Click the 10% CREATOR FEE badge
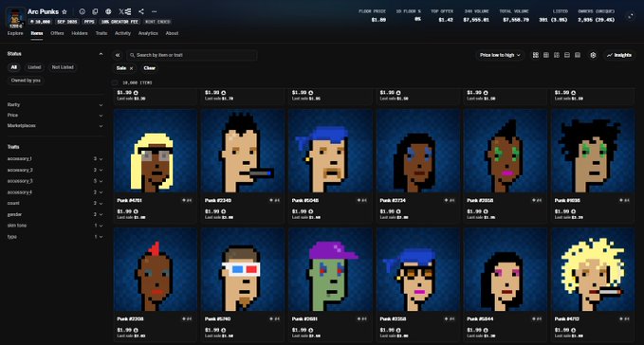The image size is (644, 345). [x=120, y=22]
